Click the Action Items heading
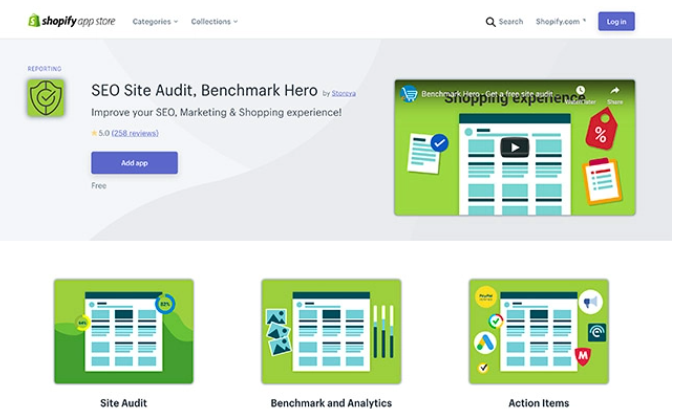Screen dimensions: 675x420 tap(539, 403)
